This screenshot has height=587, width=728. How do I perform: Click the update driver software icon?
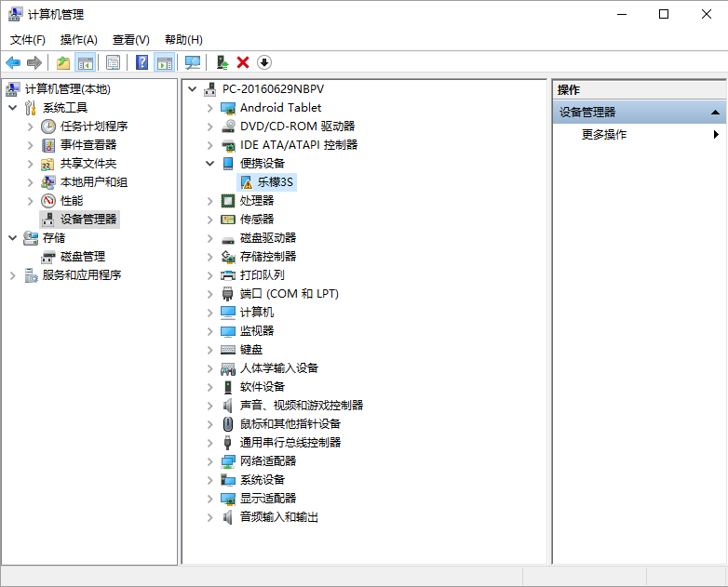222,62
